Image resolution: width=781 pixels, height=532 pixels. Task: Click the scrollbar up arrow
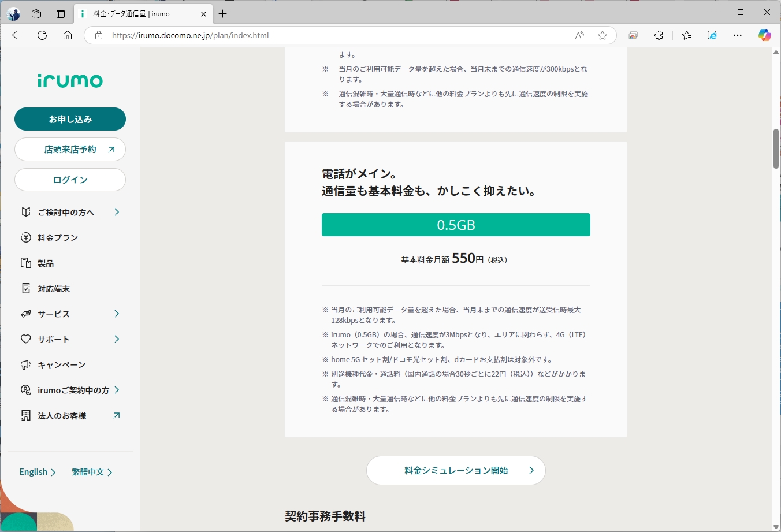(x=776, y=53)
